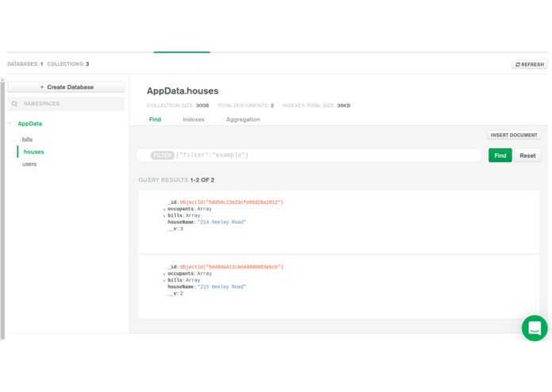Click houseName value "214 Heeley Road"

[x=222, y=222]
